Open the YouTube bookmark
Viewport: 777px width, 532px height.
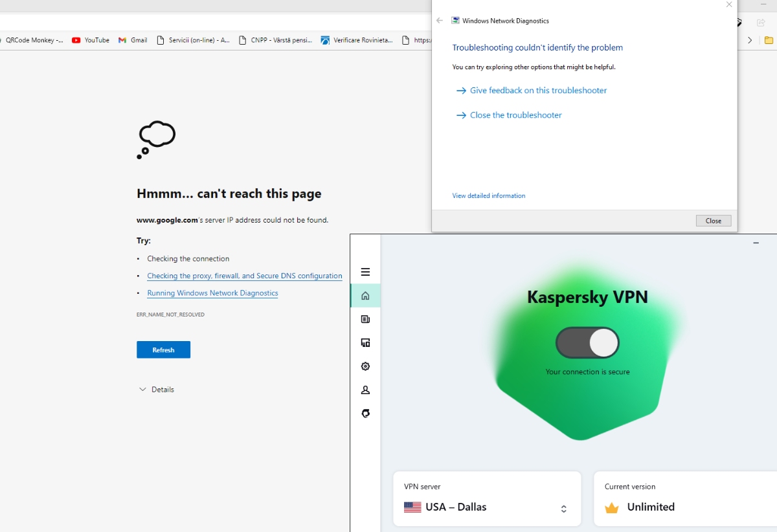(x=91, y=40)
